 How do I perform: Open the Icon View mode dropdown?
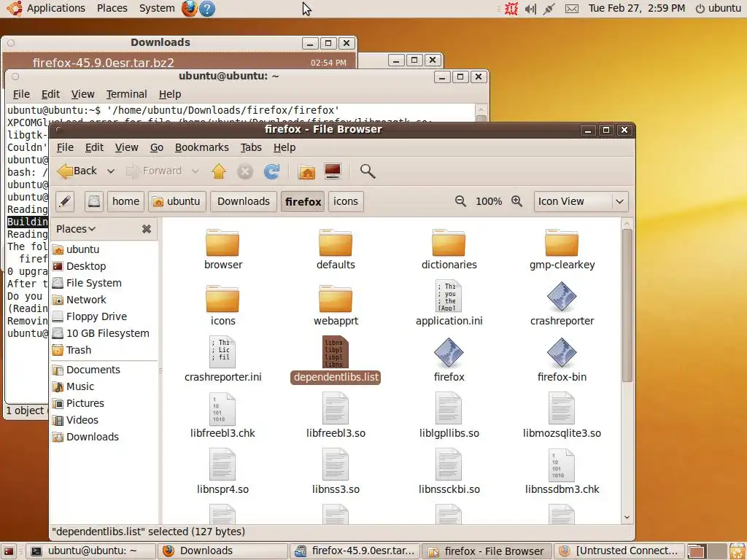581,201
